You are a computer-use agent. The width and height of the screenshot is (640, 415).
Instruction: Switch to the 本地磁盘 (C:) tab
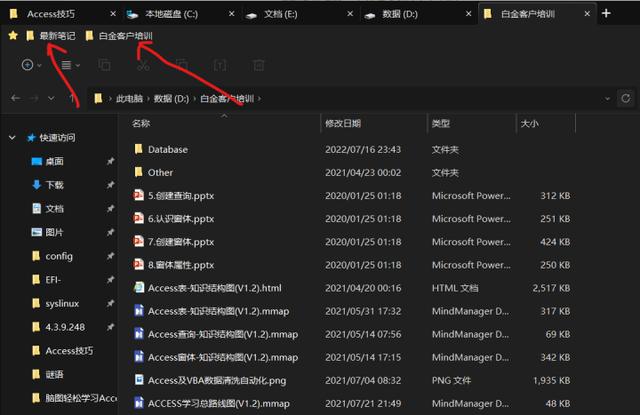coord(171,14)
